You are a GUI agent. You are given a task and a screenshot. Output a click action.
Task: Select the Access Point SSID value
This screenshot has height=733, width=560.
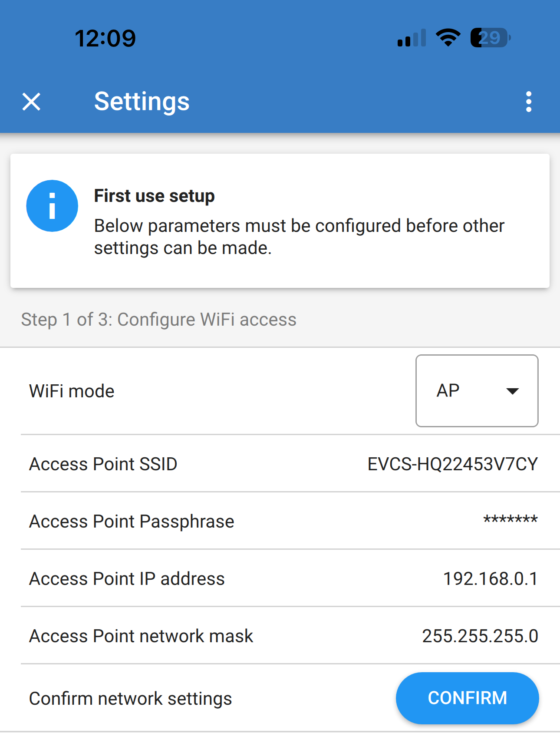pos(453,464)
